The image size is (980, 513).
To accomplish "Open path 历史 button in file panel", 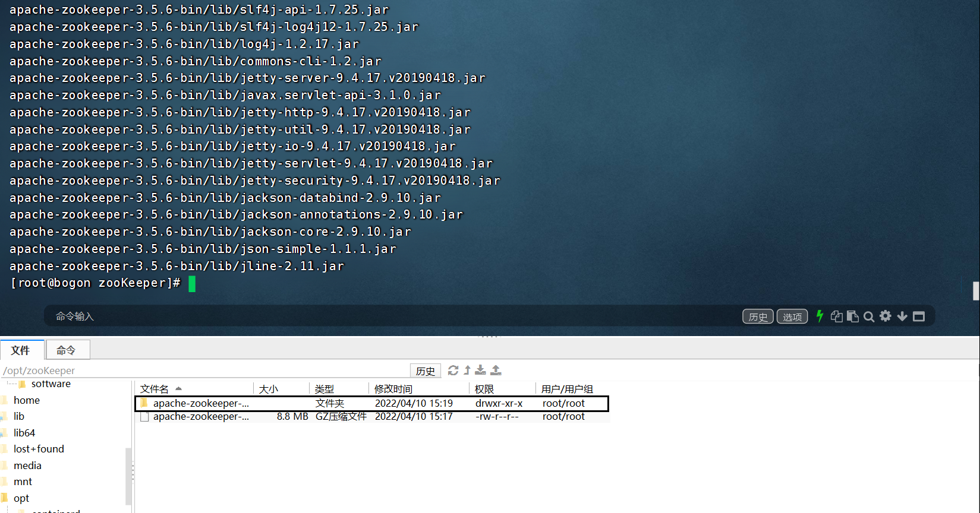I will [426, 370].
